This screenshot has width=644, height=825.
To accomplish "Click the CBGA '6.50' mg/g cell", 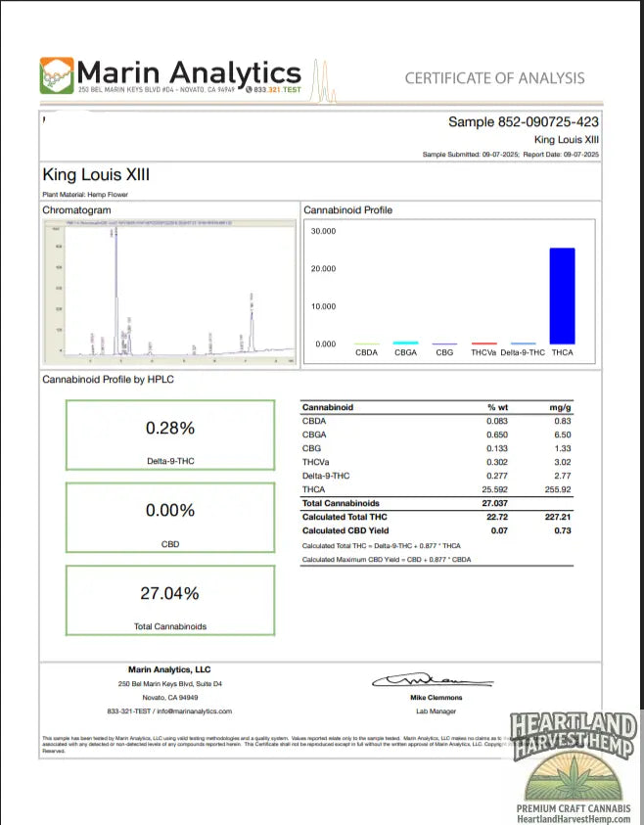I will 563,435.
